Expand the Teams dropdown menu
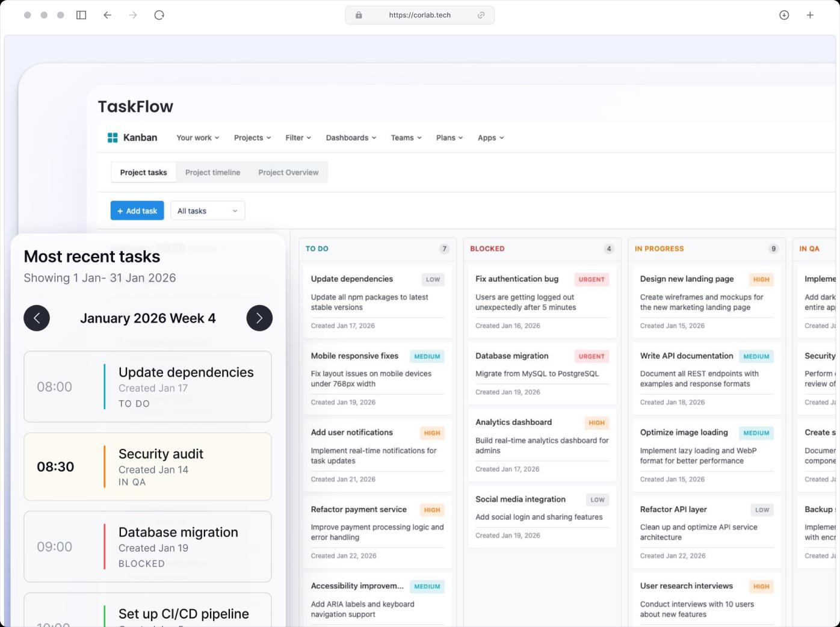 (x=407, y=138)
